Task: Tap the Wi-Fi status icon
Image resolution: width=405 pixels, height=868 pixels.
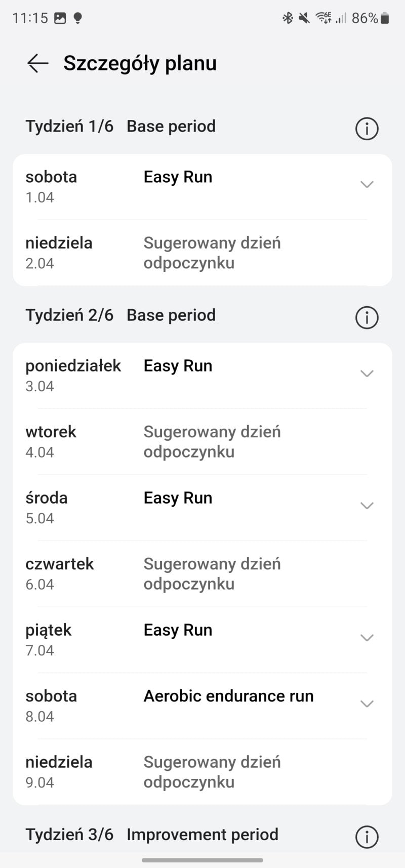Action: click(x=323, y=18)
